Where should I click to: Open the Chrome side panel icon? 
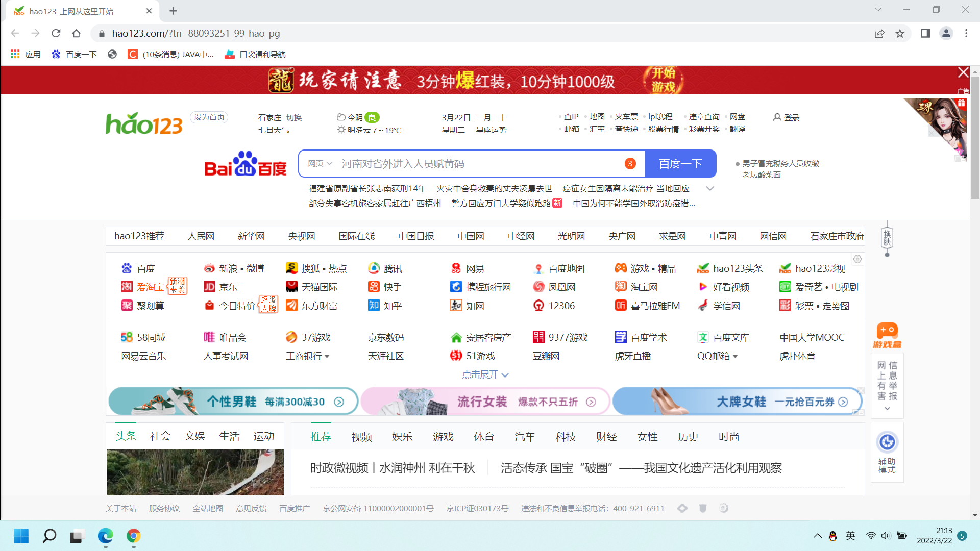(x=925, y=33)
